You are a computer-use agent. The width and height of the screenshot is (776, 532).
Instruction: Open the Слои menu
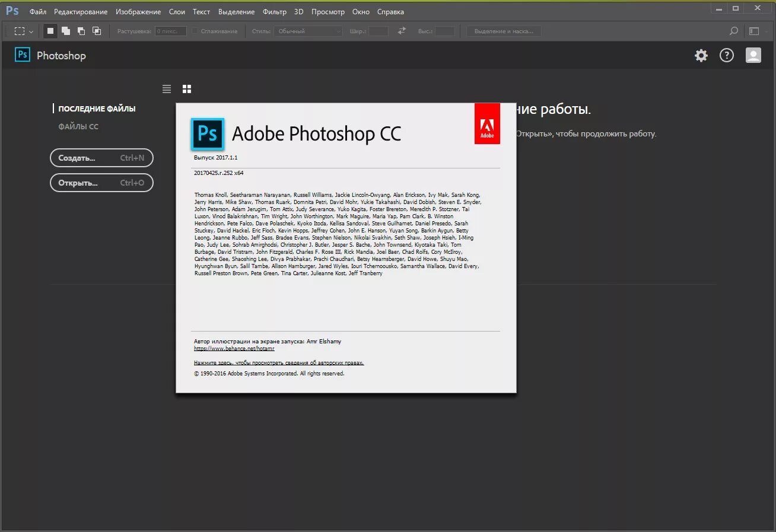pyautogui.click(x=177, y=12)
